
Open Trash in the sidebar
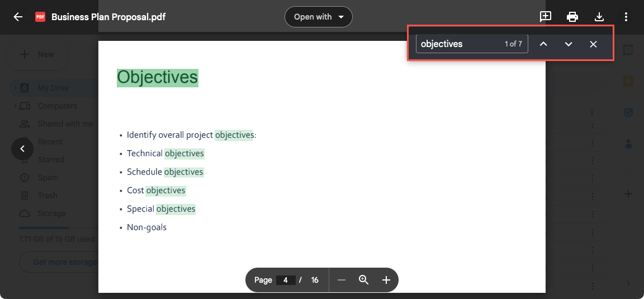point(48,195)
